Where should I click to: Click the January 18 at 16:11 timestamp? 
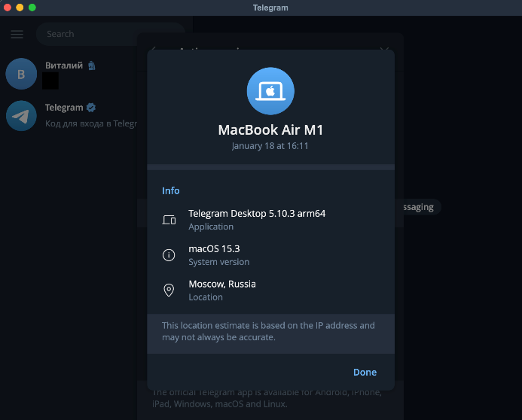[270, 146]
